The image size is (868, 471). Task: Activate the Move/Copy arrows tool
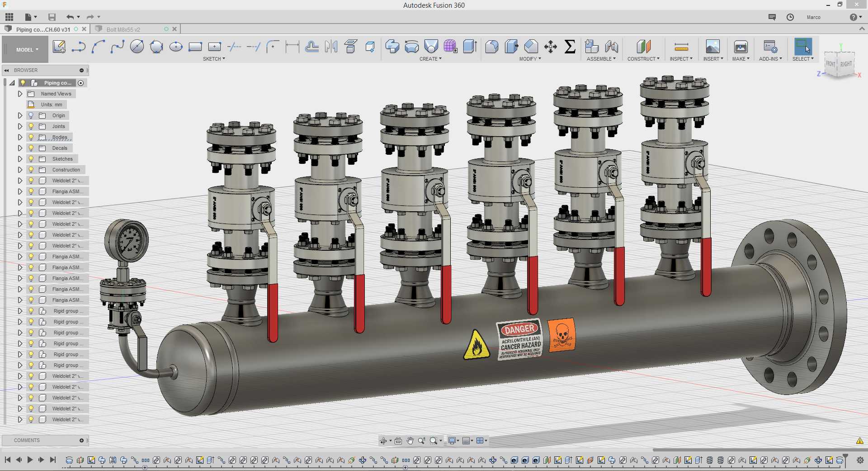click(x=551, y=47)
